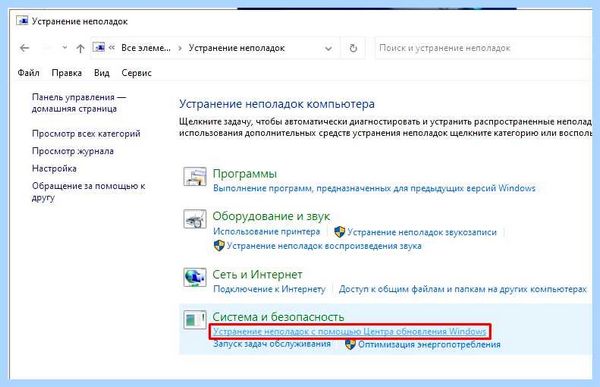600x387 pixels.
Task: Click shield icon beside 'Устранение неполадок звукозаписи'
Action: (x=339, y=232)
